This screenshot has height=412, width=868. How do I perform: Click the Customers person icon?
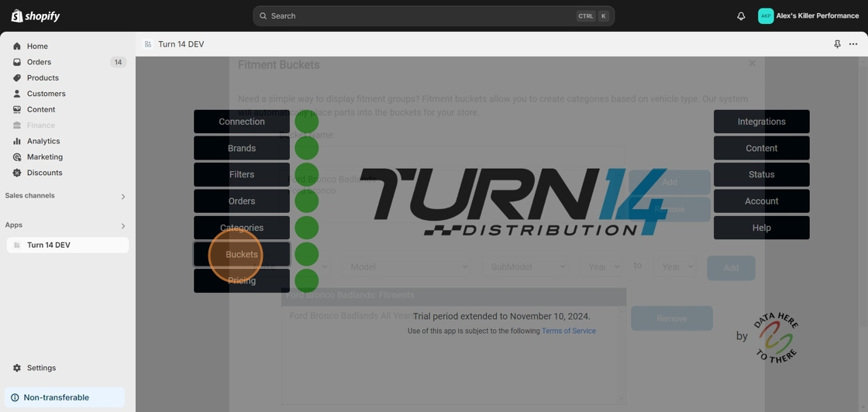pyautogui.click(x=17, y=94)
